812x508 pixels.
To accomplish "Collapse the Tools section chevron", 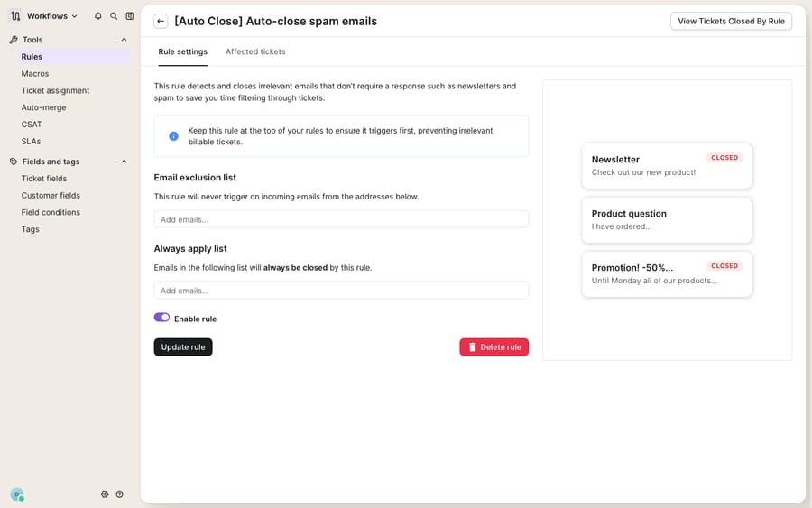I will coord(124,40).
